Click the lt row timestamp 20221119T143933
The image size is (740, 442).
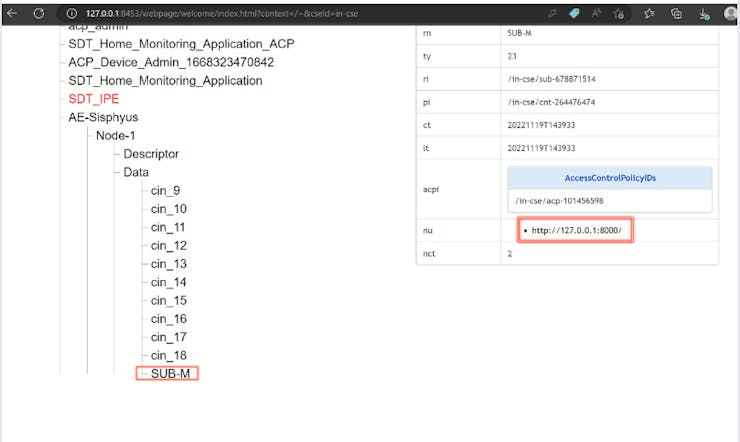(x=541, y=148)
